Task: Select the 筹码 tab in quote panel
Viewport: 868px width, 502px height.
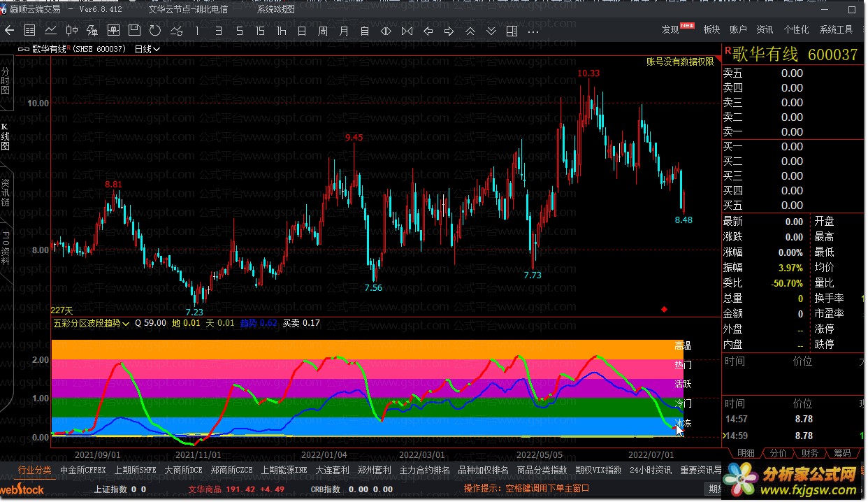Action: tap(842, 453)
